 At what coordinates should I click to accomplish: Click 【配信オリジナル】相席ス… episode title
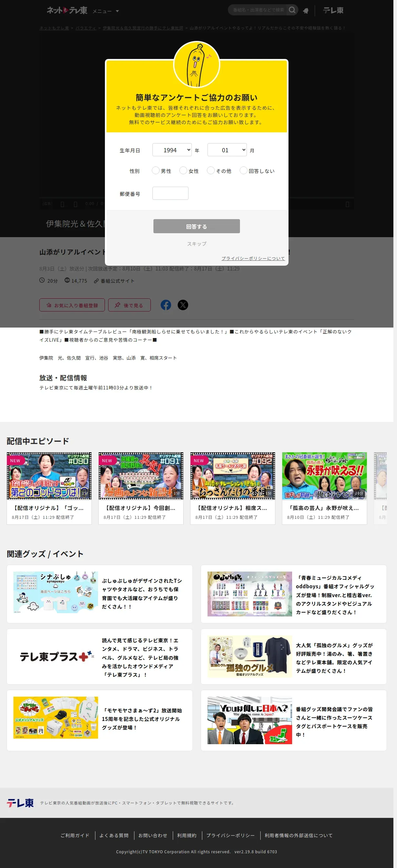point(231,508)
